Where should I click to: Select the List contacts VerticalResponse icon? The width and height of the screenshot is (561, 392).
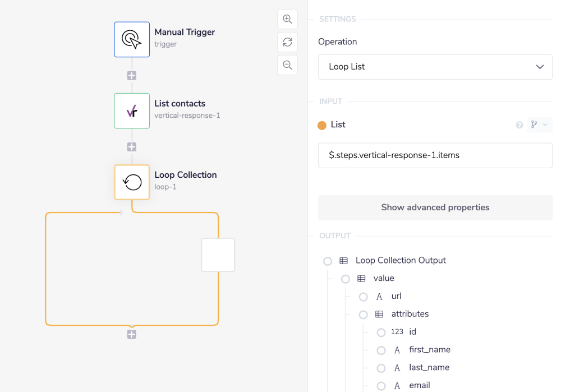pos(132,111)
